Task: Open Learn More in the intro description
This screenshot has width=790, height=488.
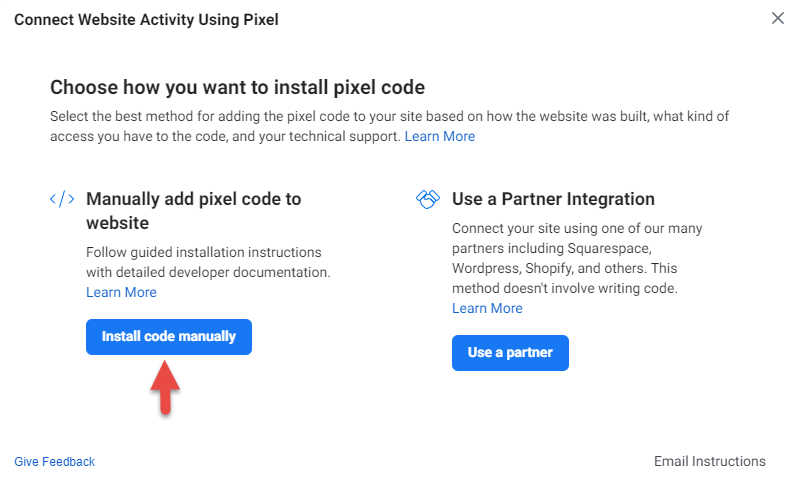Action: pyautogui.click(x=439, y=136)
